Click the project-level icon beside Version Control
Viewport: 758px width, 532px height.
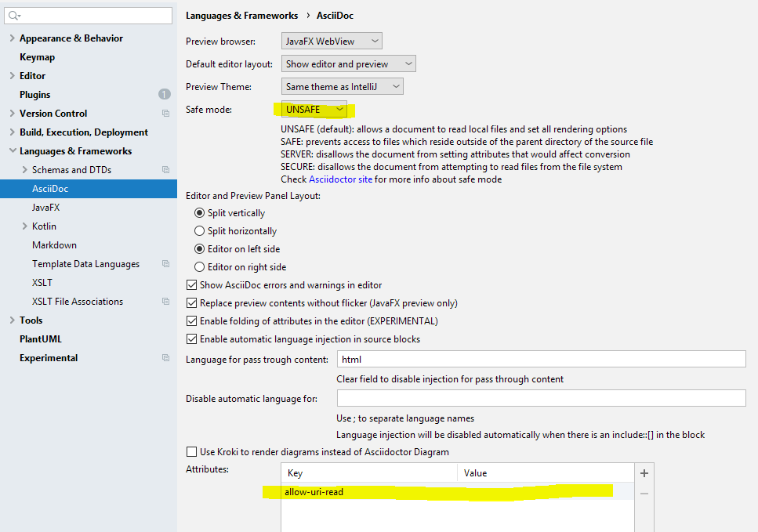pyautogui.click(x=166, y=113)
